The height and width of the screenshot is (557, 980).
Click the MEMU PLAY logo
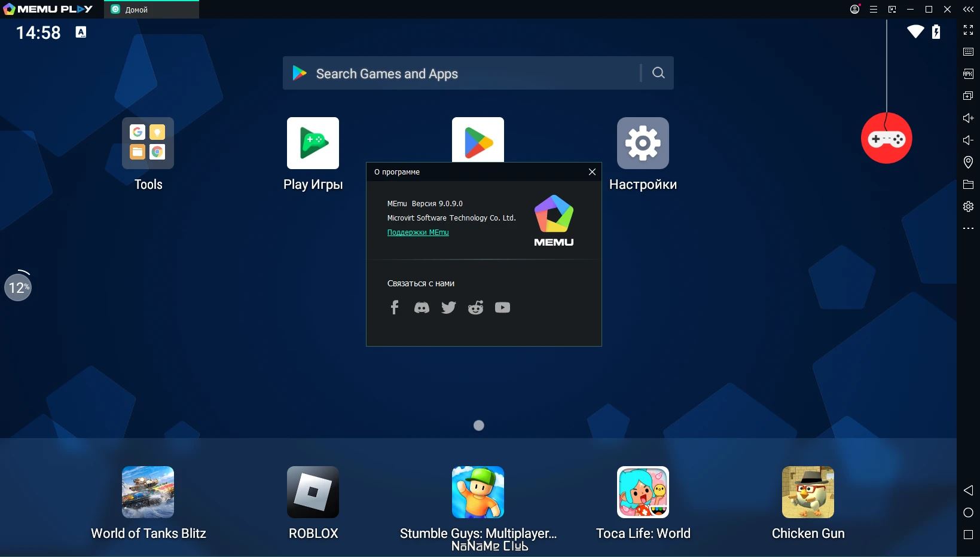[48, 9]
